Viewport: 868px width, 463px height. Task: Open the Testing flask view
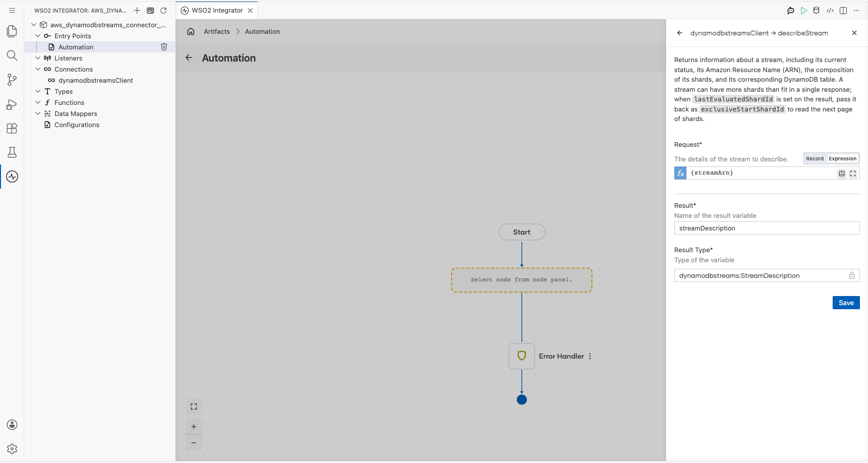(12, 152)
